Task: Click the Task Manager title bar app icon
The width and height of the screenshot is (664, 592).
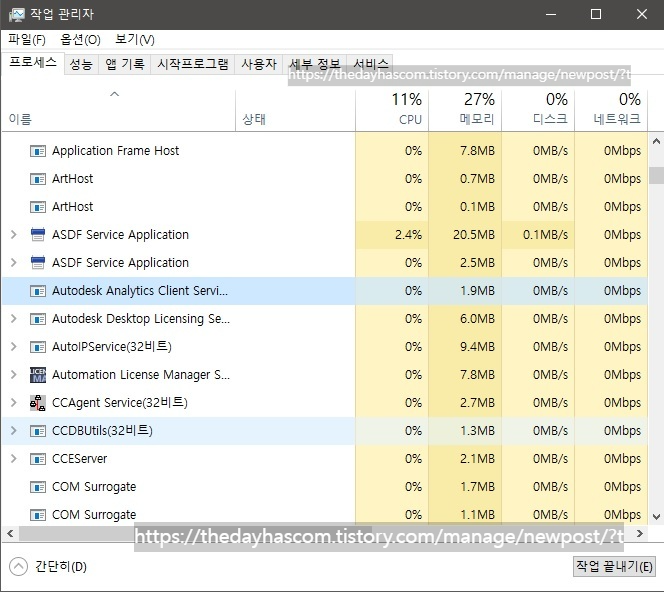Action: [17, 14]
